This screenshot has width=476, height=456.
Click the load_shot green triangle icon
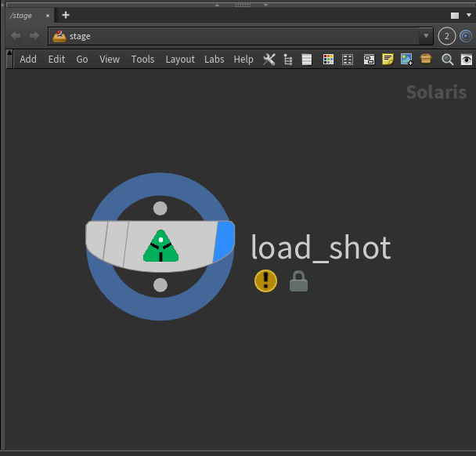click(x=160, y=246)
